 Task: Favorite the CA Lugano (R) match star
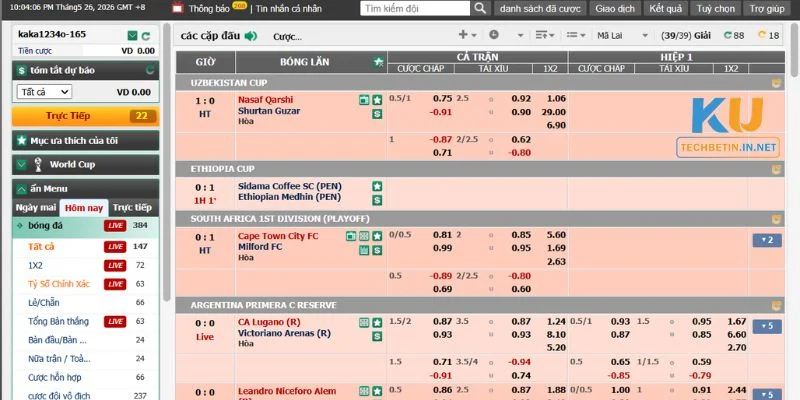tap(377, 322)
